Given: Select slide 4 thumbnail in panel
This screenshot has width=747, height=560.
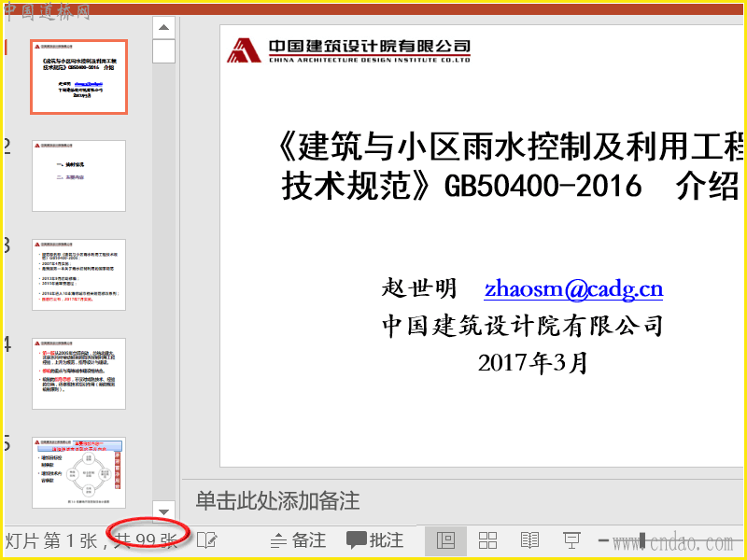Looking at the screenshot, I should (x=79, y=374).
